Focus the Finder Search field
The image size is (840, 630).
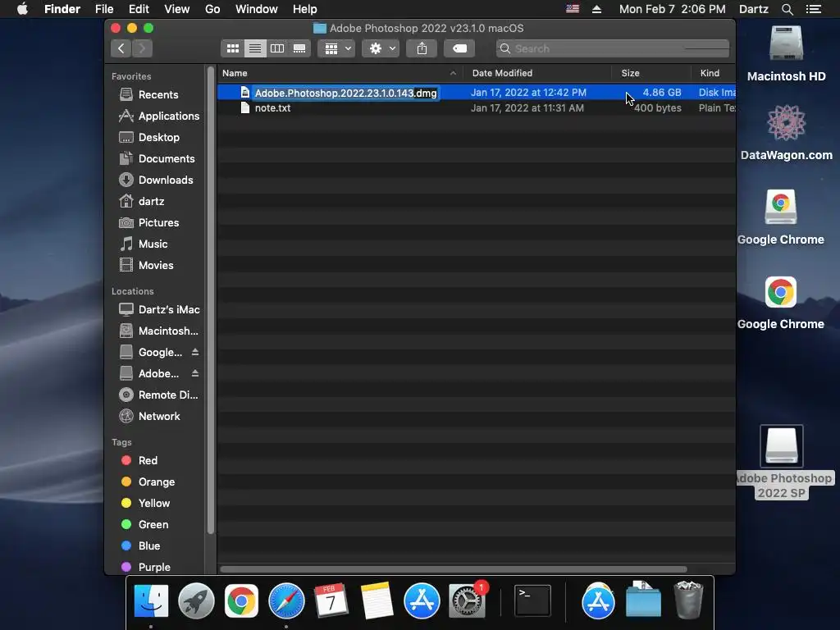(612, 48)
